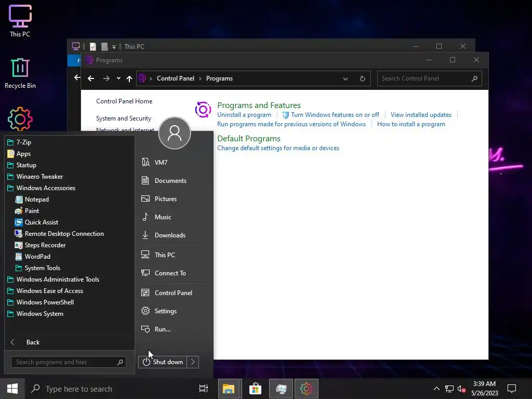Expand the 7-Zip folder

(19, 142)
